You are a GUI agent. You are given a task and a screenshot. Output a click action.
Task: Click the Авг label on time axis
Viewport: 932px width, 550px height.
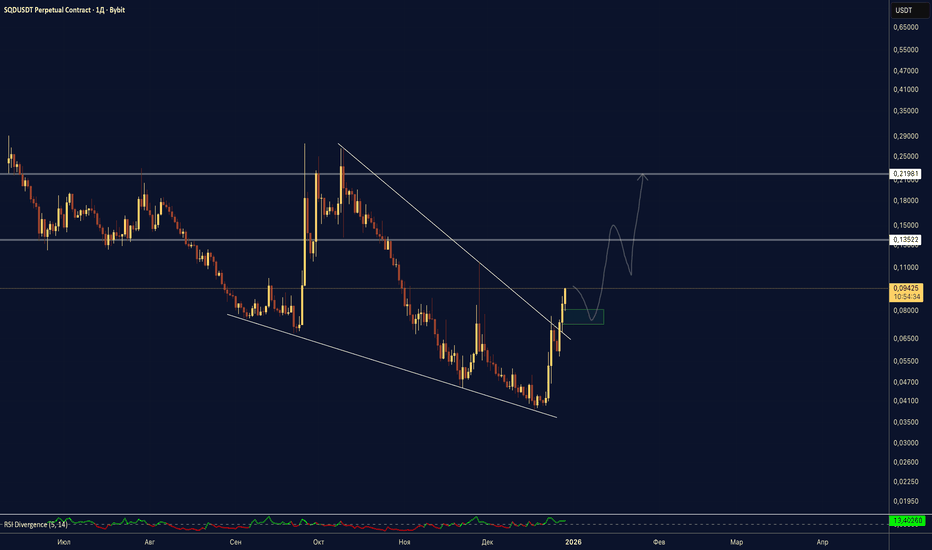149,542
